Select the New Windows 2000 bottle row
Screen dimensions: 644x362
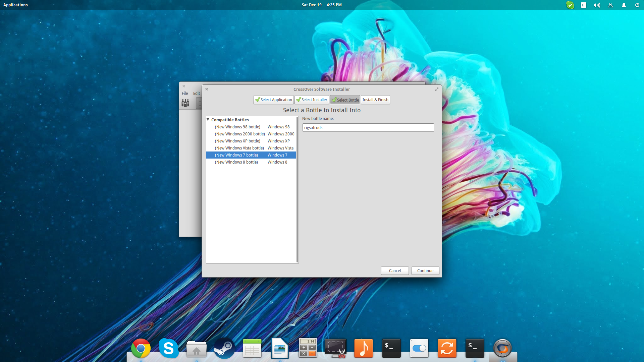click(x=251, y=134)
